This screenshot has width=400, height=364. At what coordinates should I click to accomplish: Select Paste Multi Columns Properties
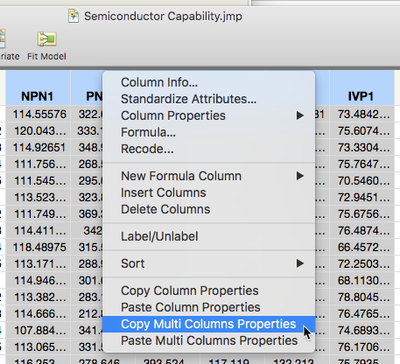point(209,341)
